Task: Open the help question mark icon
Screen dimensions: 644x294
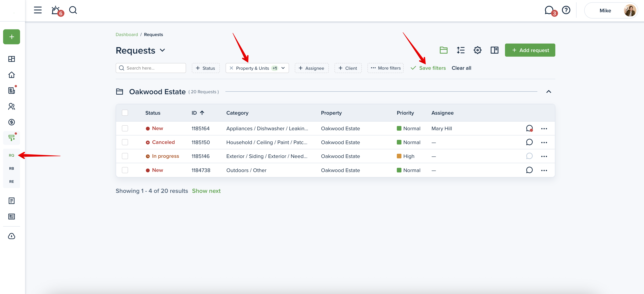Action: (x=566, y=10)
